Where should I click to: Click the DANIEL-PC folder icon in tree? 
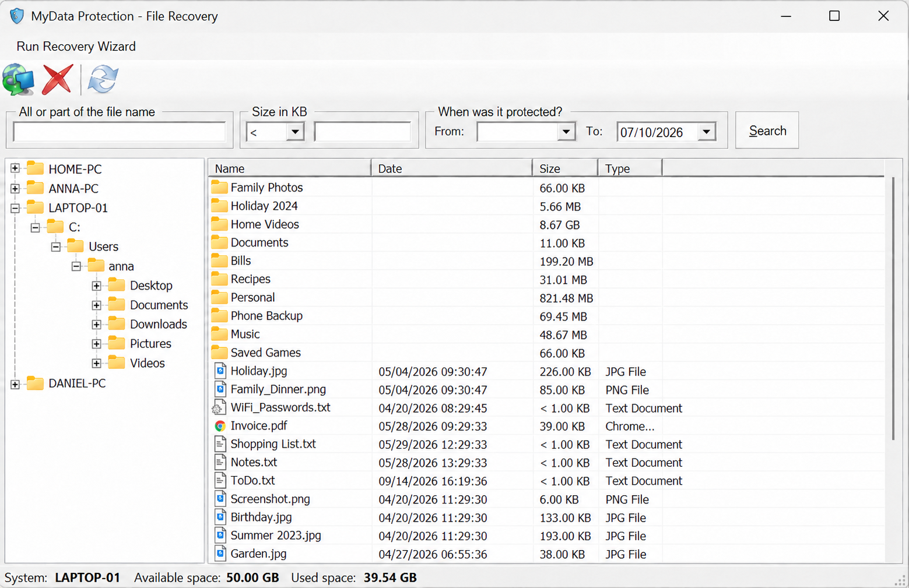[x=35, y=383]
